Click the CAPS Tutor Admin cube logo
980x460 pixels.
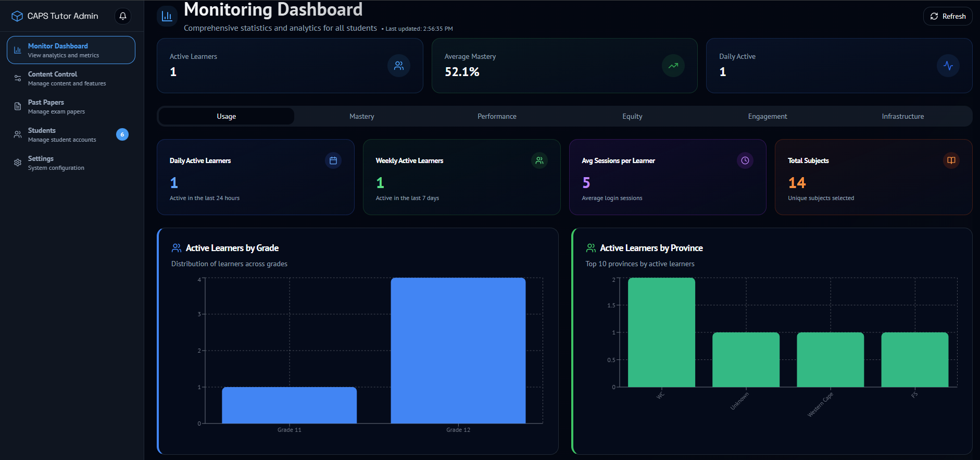click(x=17, y=16)
